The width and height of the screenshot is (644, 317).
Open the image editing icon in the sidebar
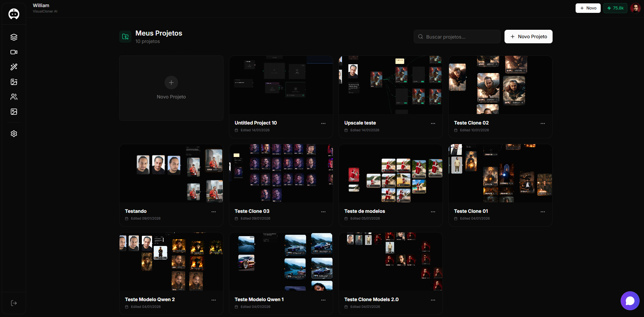[14, 82]
